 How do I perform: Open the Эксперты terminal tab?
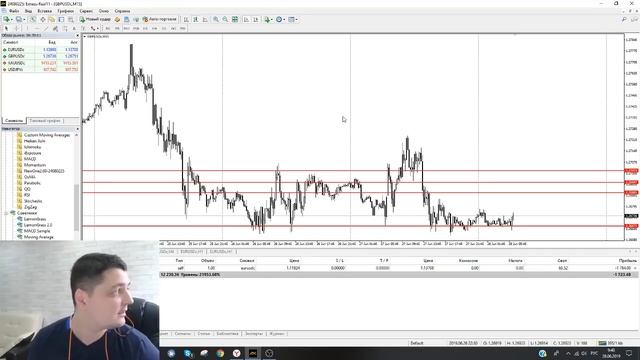click(254, 333)
